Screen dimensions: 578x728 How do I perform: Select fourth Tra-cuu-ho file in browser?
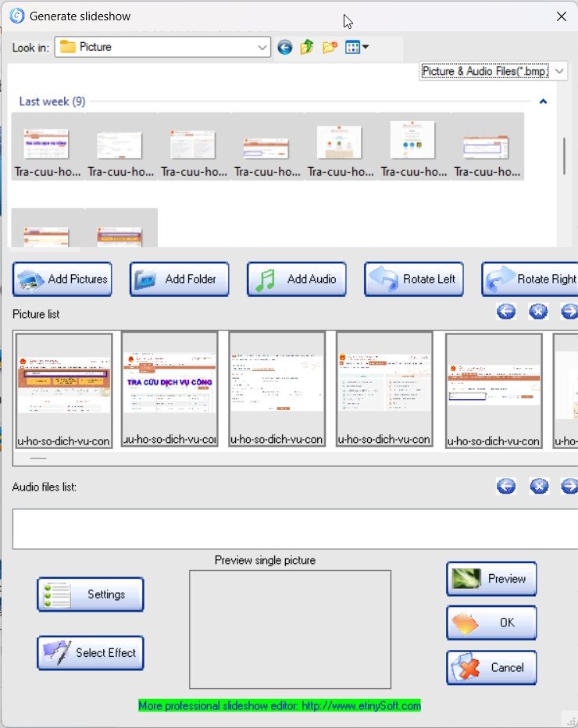click(267, 146)
